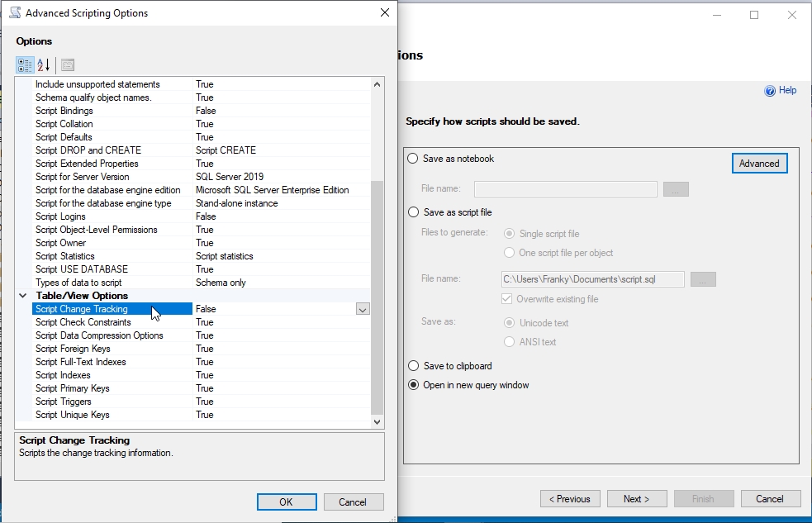Click the Alphabetical sort icon
The width and height of the screenshot is (812, 523).
[x=44, y=64]
